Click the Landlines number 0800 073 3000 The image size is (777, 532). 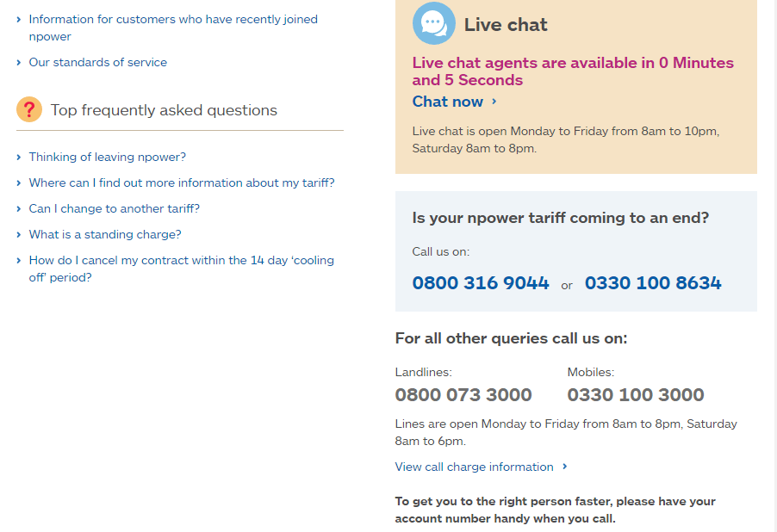463,394
